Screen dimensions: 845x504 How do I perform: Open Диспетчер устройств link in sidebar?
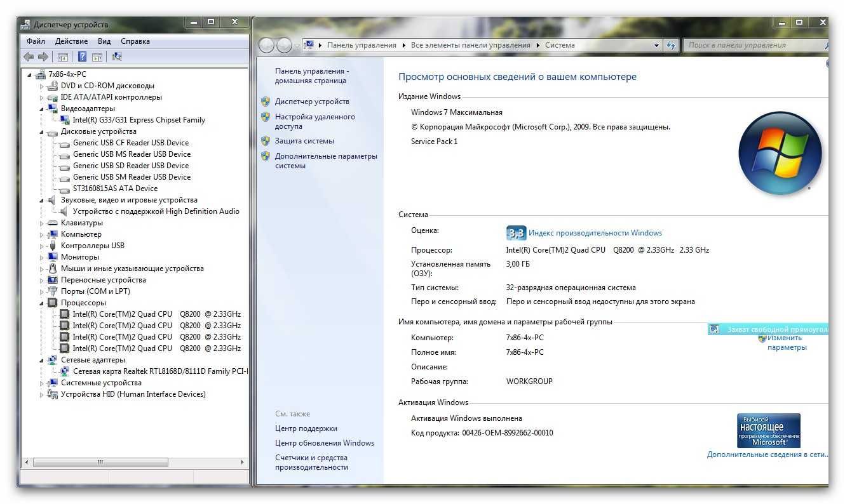click(312, 102)
